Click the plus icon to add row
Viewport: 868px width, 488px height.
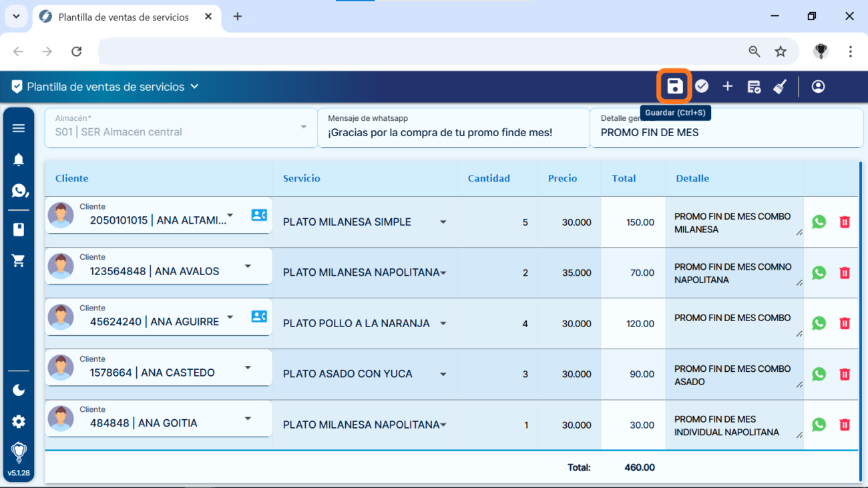point(727,86)
